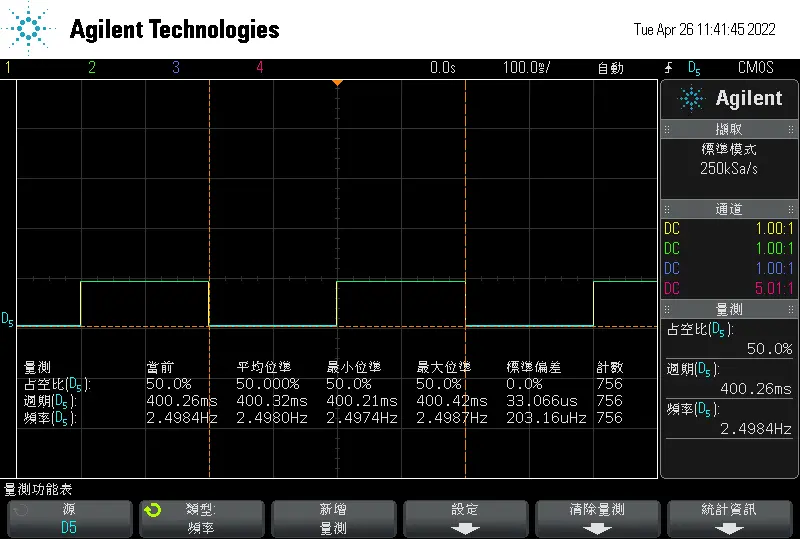The image size is (800, 539).
Task: Click the 新增量測 add measurement softkey
Action: pyautogui.click(x=334, y=519)
